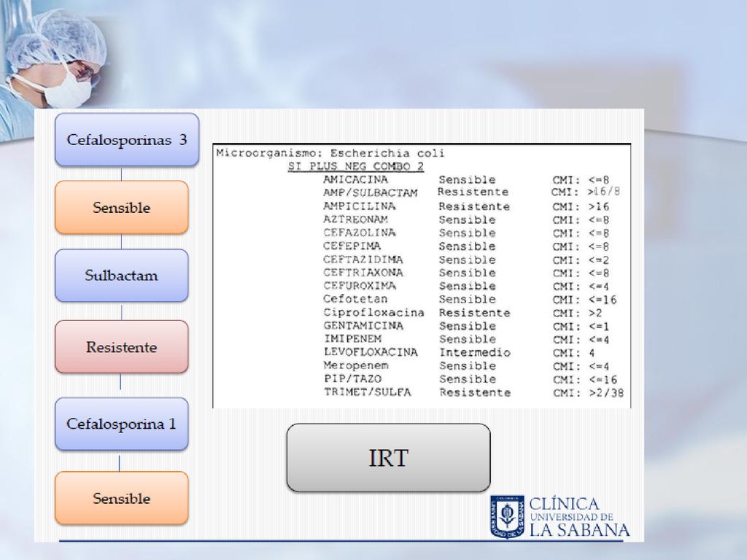Select 'Microorganismo: Escherichia coli' line
The width and height of the screenshot is (747, 560).
[330, 153]
